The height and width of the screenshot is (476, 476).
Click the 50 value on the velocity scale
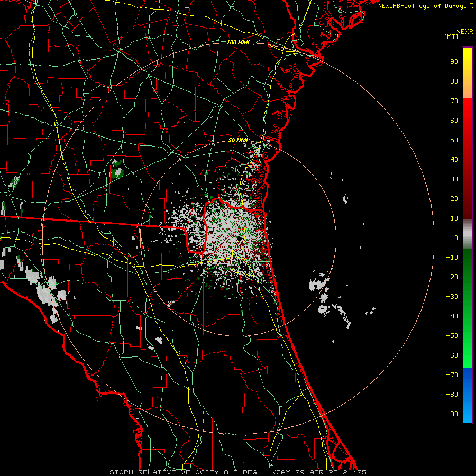(454, 140)
